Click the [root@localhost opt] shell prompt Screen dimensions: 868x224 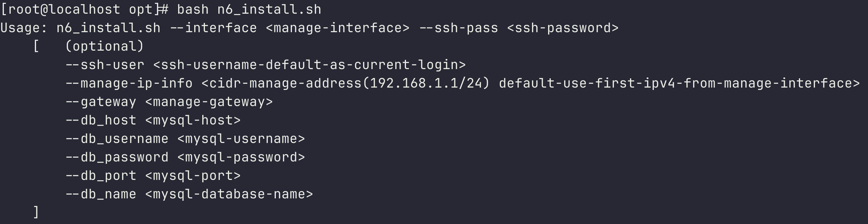(x=80, y=10)
